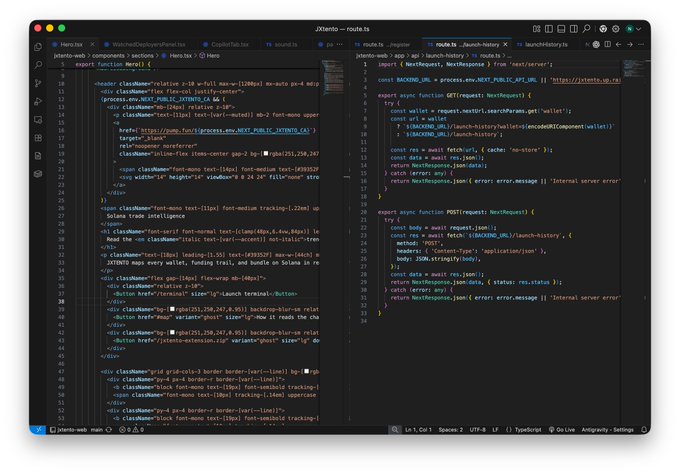The width and height of the screenshot is (680, 473).
Task: Click the white color swatch on line 42
Action: [x=172, y=333]
